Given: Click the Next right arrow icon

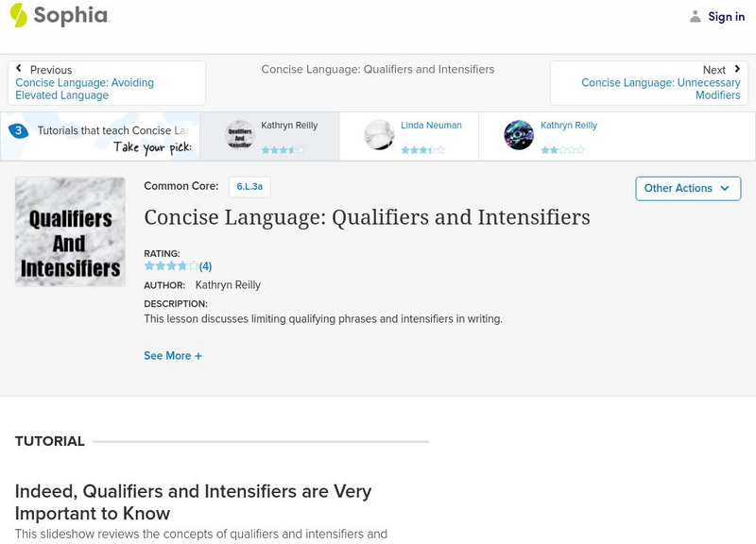Looking at the screenshot, I should click(x=736, y=70).
